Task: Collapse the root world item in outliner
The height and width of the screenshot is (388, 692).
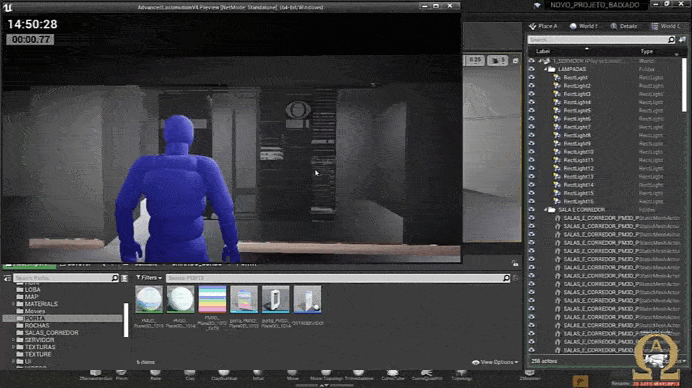Action: click(x=540, y=61)
